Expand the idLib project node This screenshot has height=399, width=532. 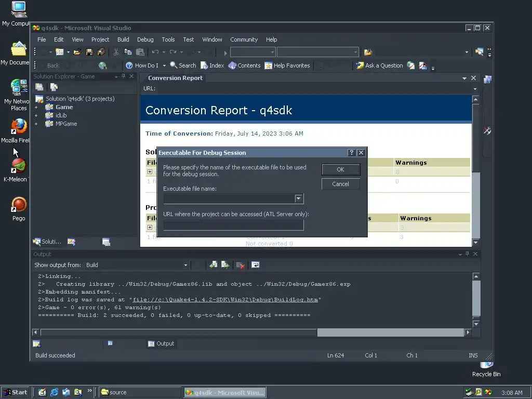pyautogui.click(x=36, y=115)
